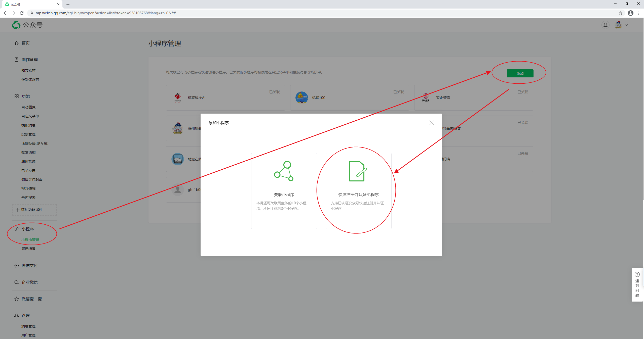Click the 机智100 app logo
Image resolution: width=644 pixels, height=339 pixels.
click(301, 98)
